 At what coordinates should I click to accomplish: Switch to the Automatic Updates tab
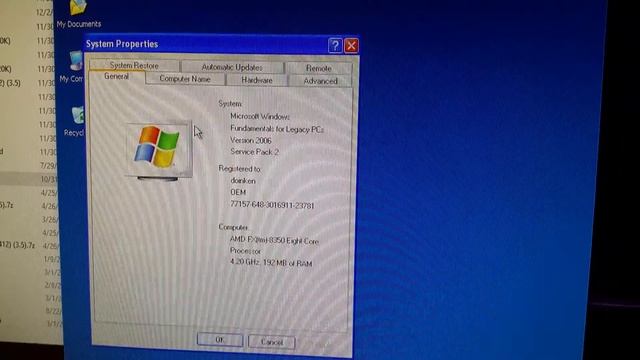(232, 67)
